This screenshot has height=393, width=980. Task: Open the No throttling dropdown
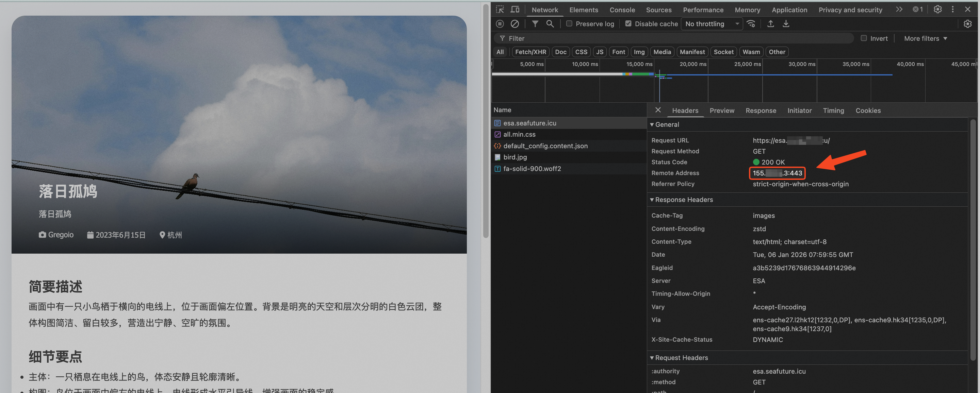pos(712,24)
